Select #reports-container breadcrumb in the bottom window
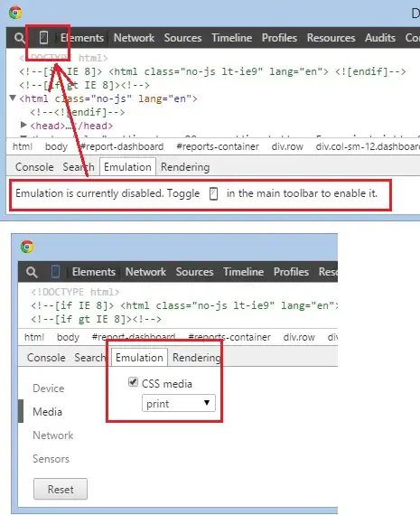The width and height of the screenshot is (420, 515). 229,337
